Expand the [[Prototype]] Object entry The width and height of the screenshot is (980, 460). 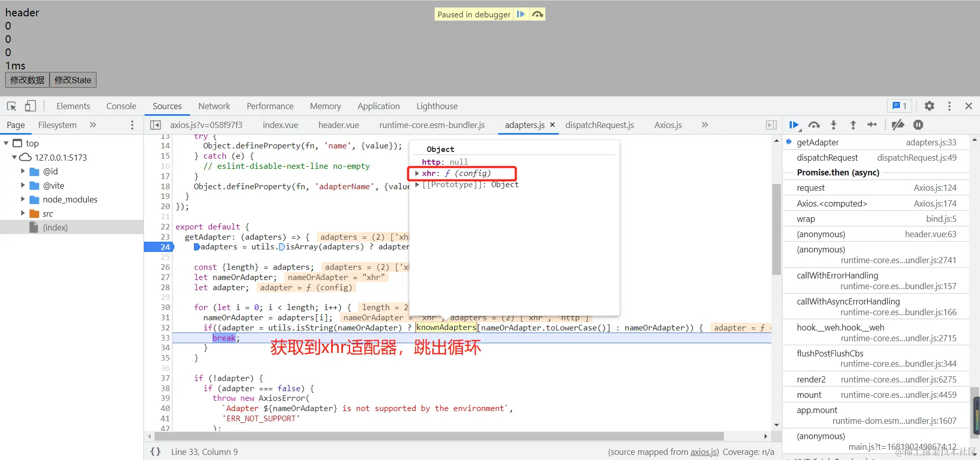(x=417, y=185)
